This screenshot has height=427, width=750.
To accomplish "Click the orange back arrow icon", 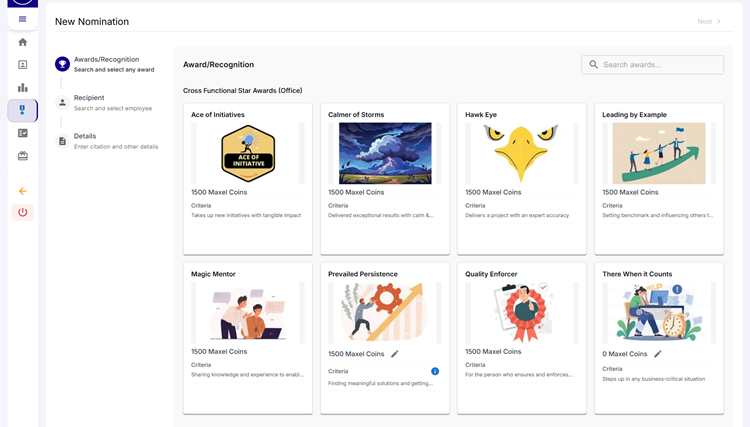I will 22,191.
